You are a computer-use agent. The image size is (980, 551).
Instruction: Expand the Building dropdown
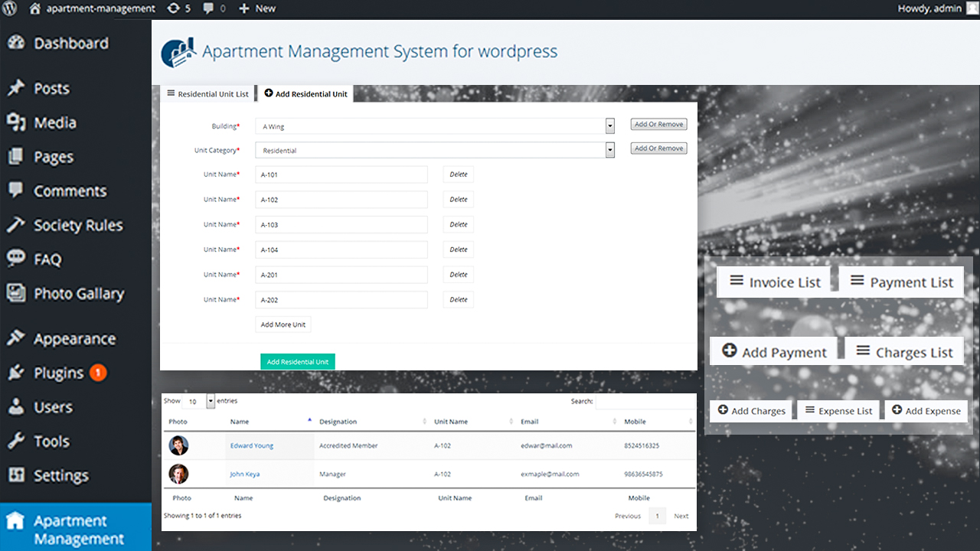(x=610, y=126)
